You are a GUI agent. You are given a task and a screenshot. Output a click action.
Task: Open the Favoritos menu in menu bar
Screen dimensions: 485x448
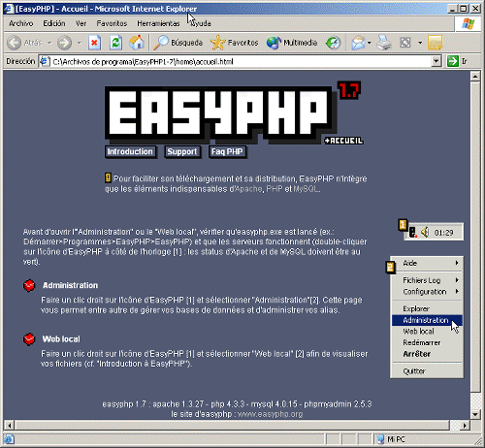click(x=112, y=23)
